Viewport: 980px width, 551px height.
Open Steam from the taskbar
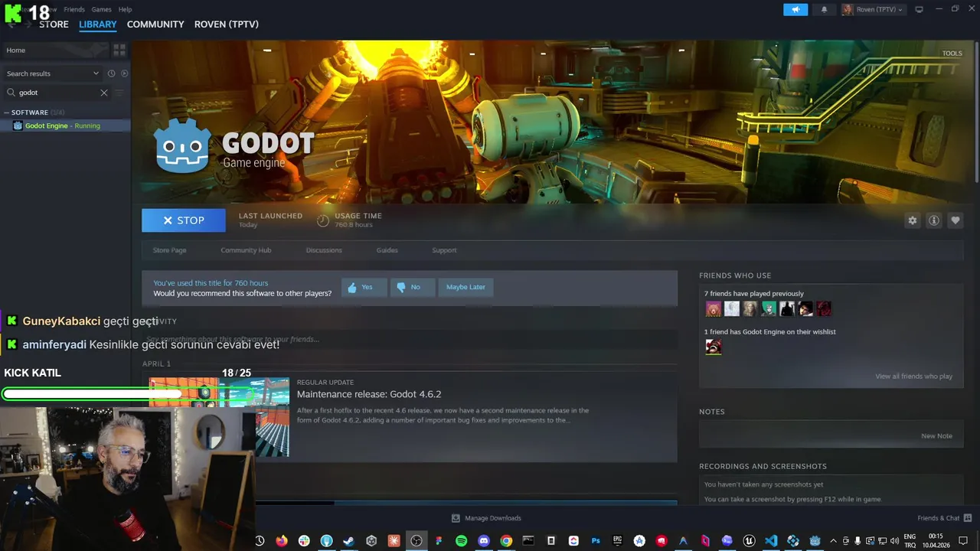coord(348,541)
